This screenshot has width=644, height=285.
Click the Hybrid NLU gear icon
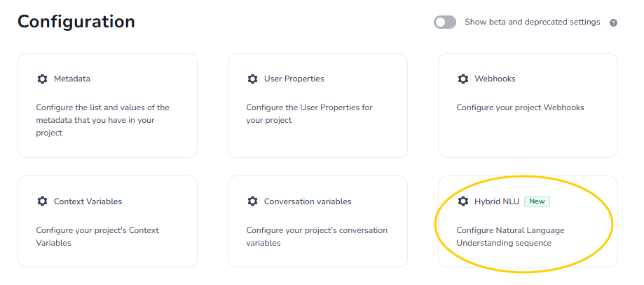click(463, 201)
